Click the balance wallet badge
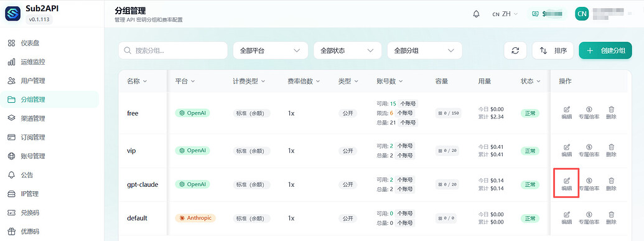The image size is (644, 241). 548,14
